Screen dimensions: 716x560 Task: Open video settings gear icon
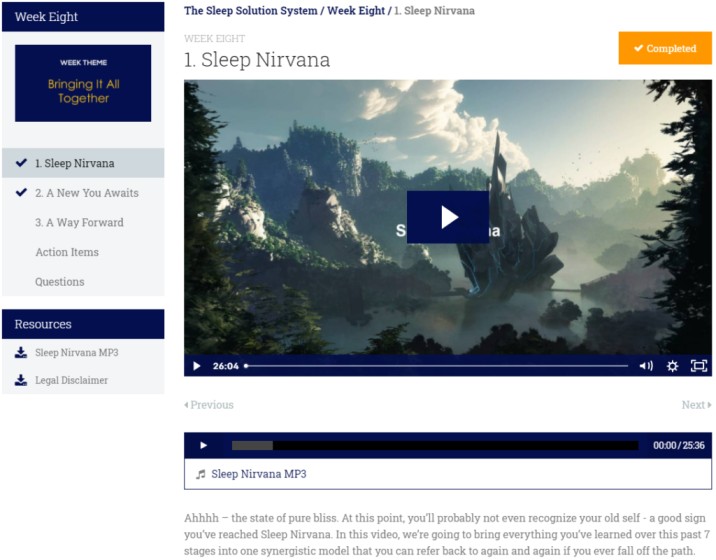pos(672,366)
